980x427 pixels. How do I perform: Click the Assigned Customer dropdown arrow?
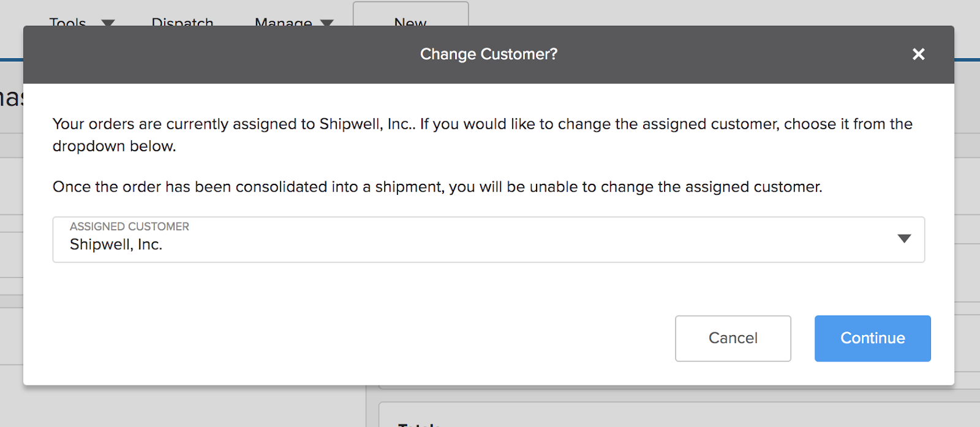tap(904, 239)
